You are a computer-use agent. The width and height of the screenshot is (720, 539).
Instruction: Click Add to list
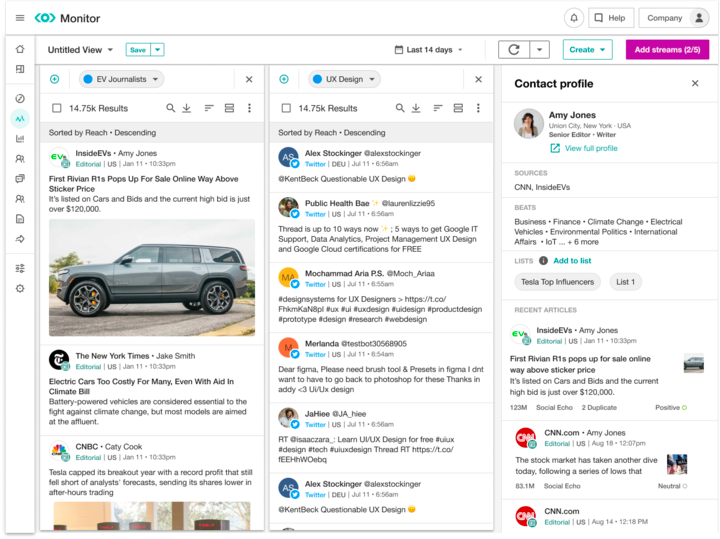572,261
